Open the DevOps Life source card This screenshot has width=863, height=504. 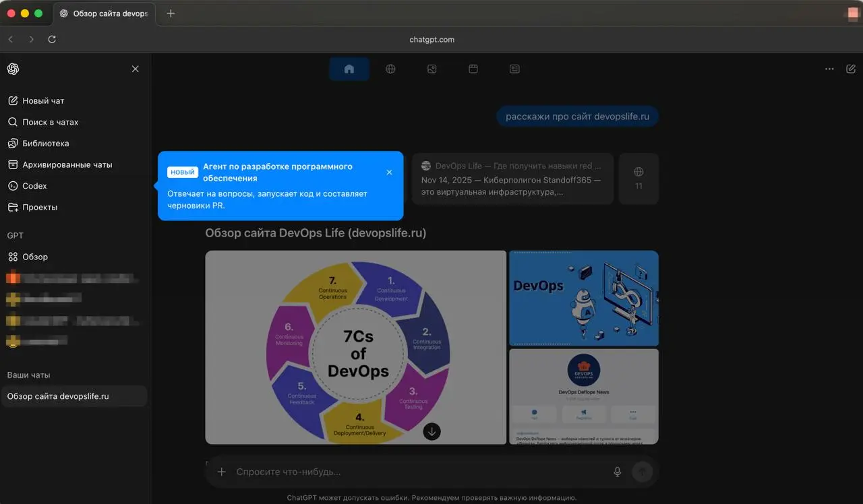coord(512,179)
